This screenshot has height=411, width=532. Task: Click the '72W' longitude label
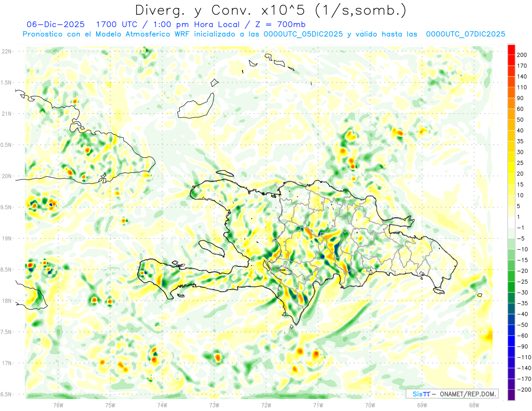click(x=266, y=405)
